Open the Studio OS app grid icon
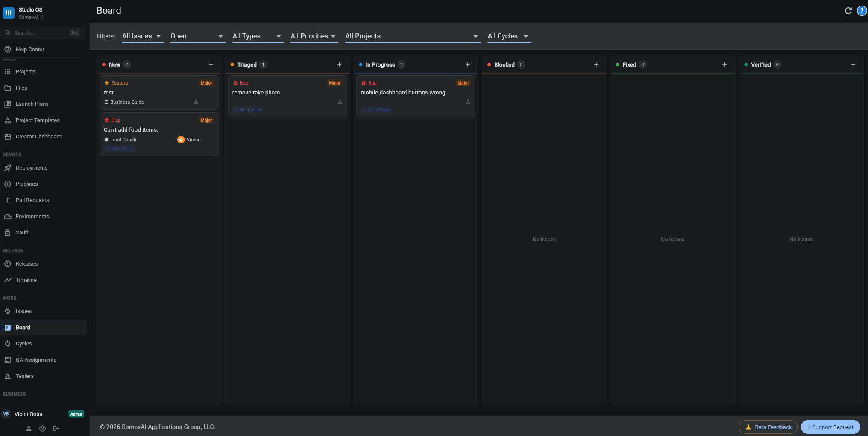This screenshot has height=436, width=868. point(8,13)
